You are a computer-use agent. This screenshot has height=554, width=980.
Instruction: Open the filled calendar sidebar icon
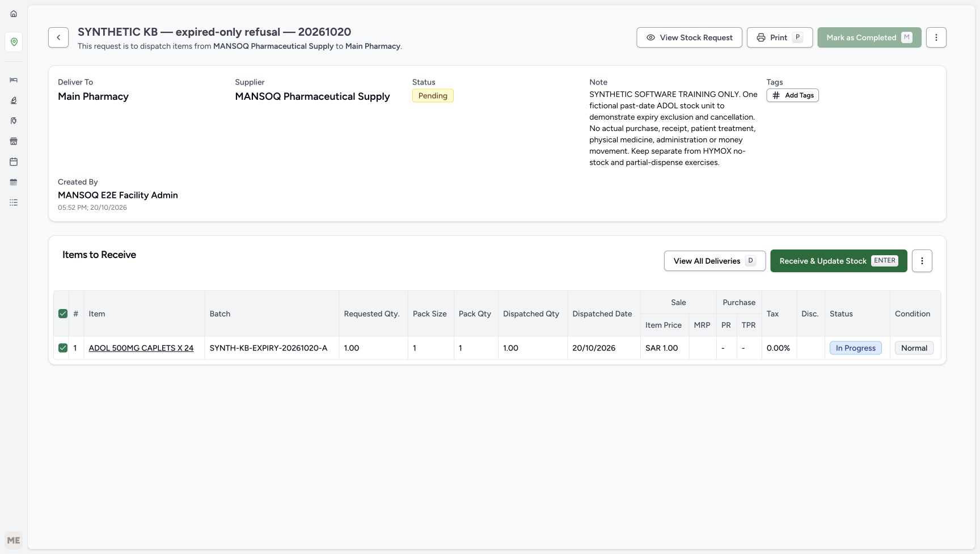tap(14, 182)
